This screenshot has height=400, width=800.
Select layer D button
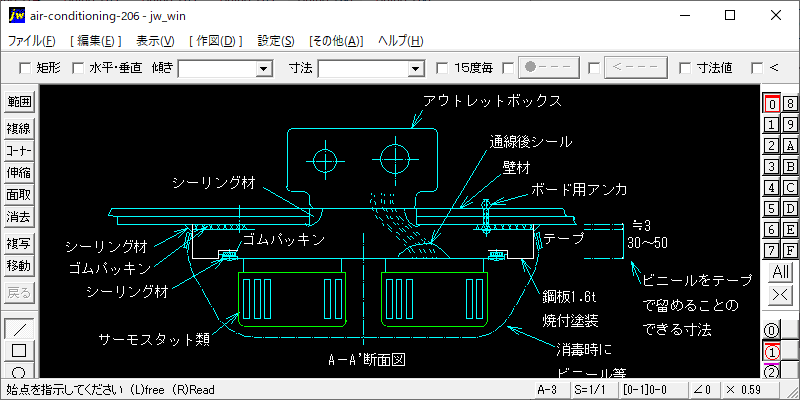[790, 209]
